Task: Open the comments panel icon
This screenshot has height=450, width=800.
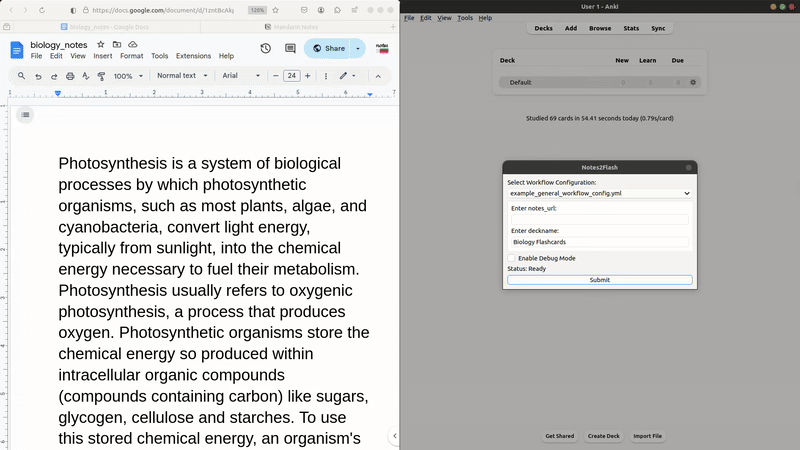Action: (290, 48)
